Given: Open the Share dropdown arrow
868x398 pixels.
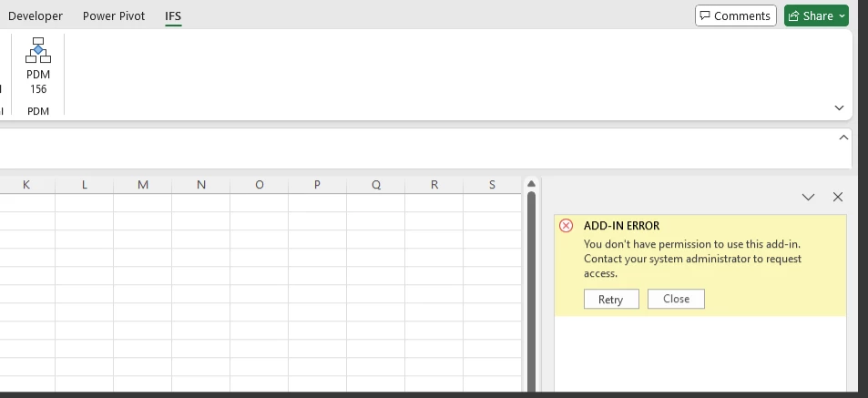Looking at the screenshot, I should [842, 16].
